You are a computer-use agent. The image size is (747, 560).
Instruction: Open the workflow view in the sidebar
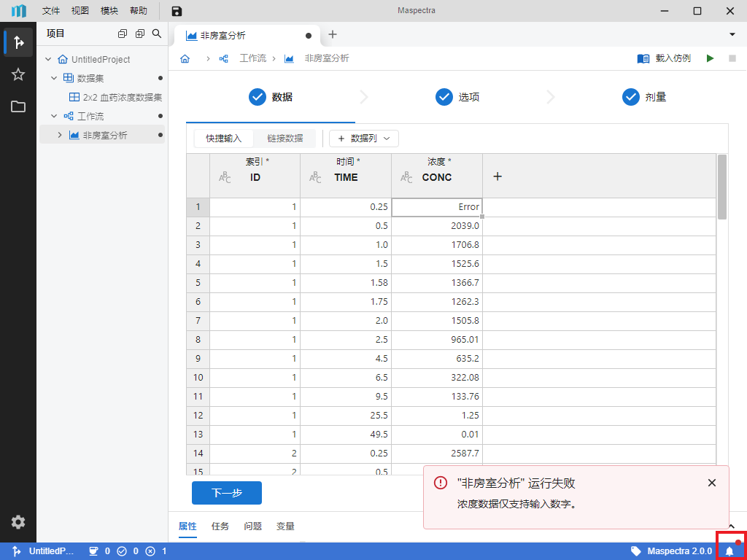(18, 42)
